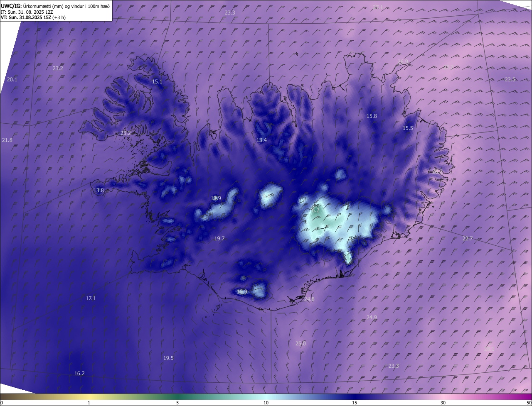Click the initial time 'IT: Sun. 31. 08. 2025 12Z'
The width and height of the screenshot is (532, 406).
[x=27, y=12]
